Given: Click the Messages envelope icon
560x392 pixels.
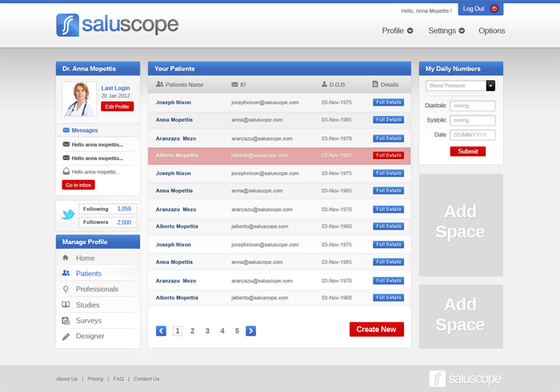Looking at the screenshot, I should coord(66,130).
